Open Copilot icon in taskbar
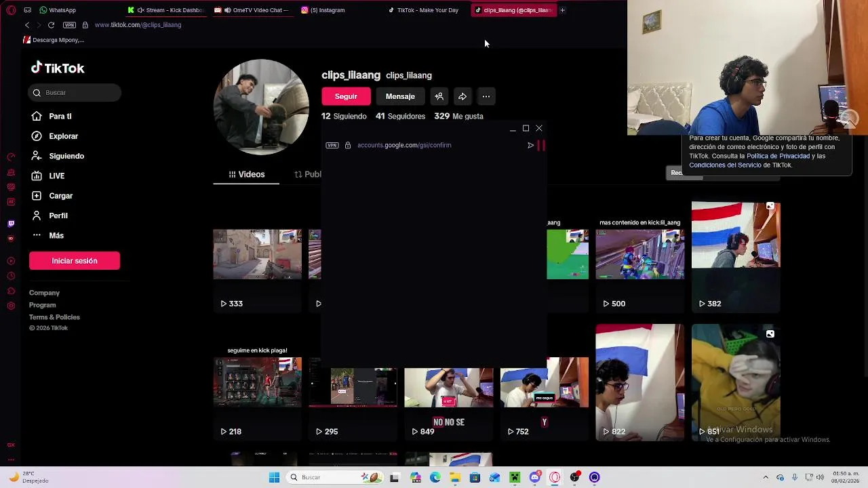Screen dimensions: 868x488 pyautogui.click(x=415, y=477)
